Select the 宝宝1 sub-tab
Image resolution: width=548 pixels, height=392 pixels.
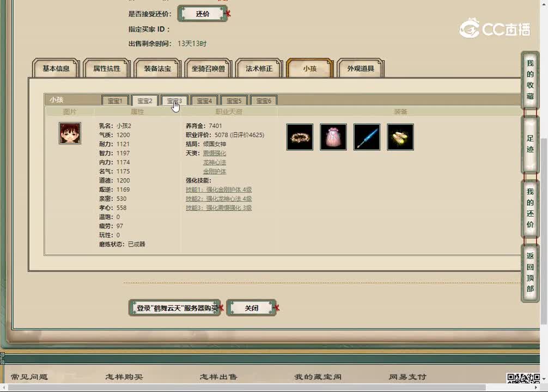[x=115, y=101]
